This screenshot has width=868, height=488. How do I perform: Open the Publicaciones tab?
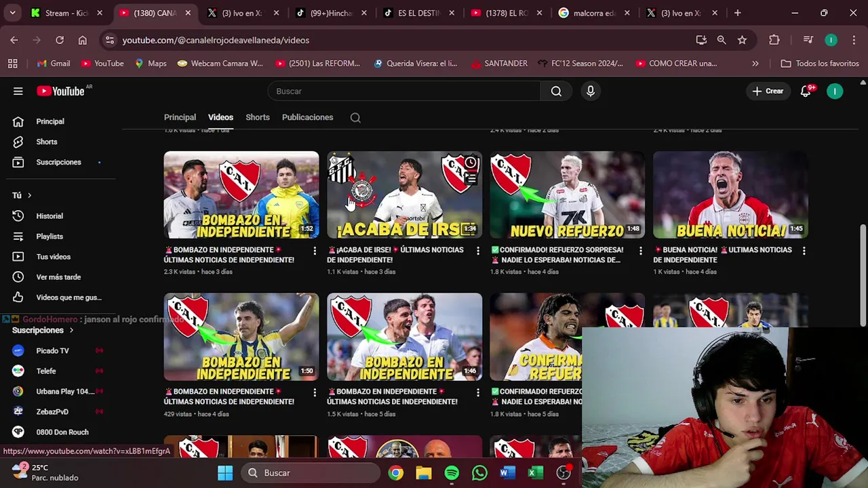click(307, 117)
